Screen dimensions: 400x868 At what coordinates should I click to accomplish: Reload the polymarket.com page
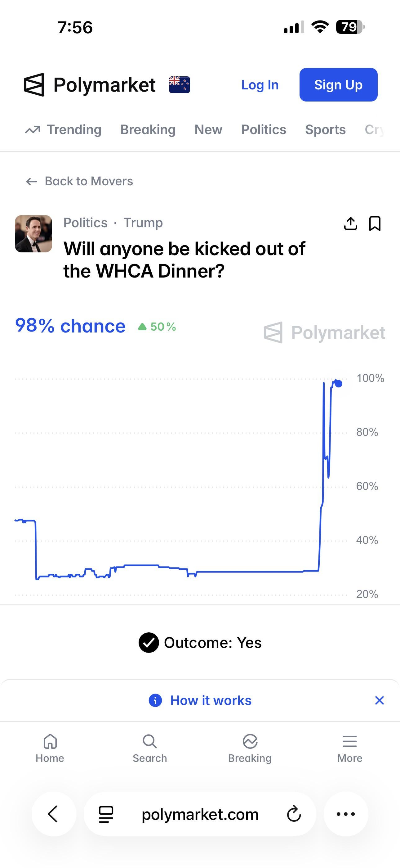[x=294, y=814]
